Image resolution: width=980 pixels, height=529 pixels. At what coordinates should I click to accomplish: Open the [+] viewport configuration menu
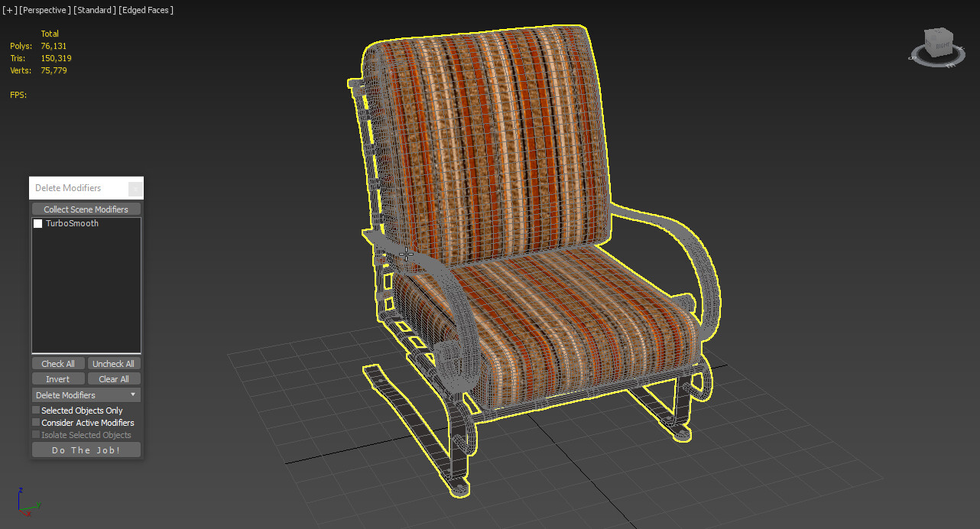pyautogui.click(x=8, y=10)
